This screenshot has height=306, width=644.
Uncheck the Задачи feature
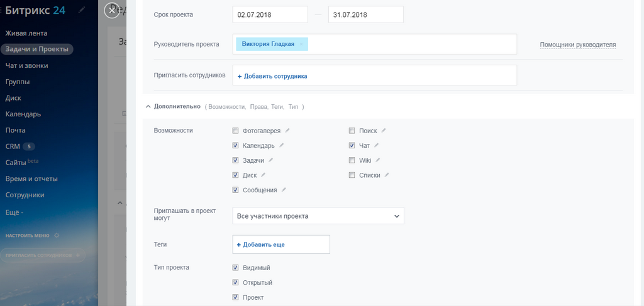coord(235,160)
